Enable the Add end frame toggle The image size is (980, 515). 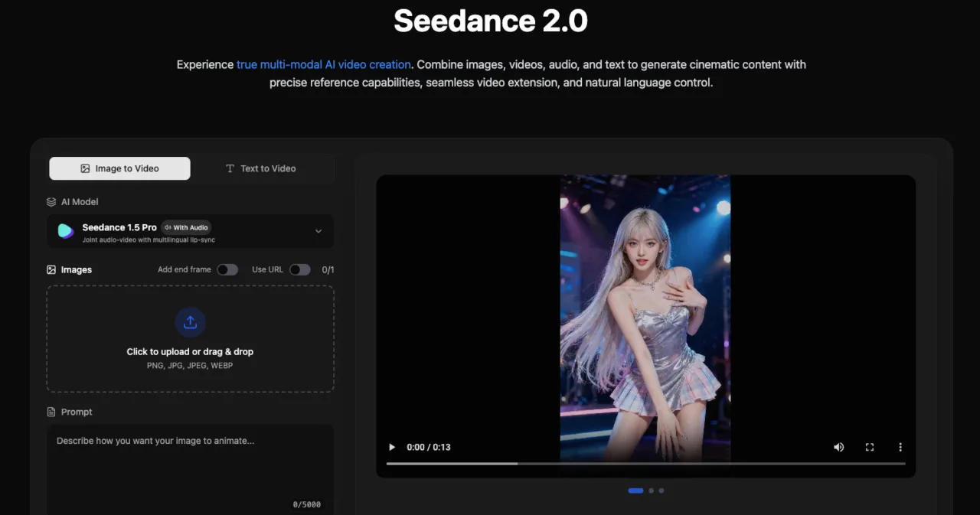click(227, 269)
